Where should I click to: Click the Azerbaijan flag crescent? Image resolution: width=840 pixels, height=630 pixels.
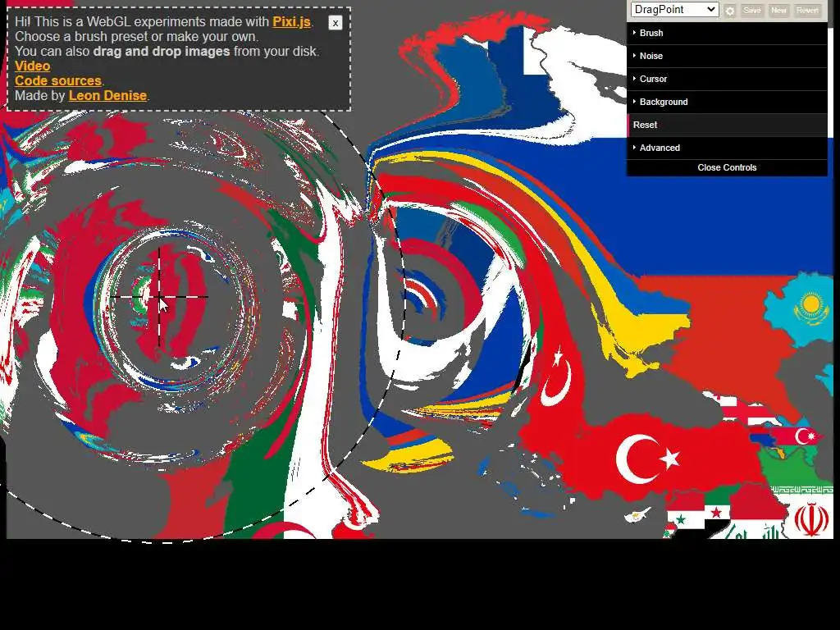pos(804,436)
